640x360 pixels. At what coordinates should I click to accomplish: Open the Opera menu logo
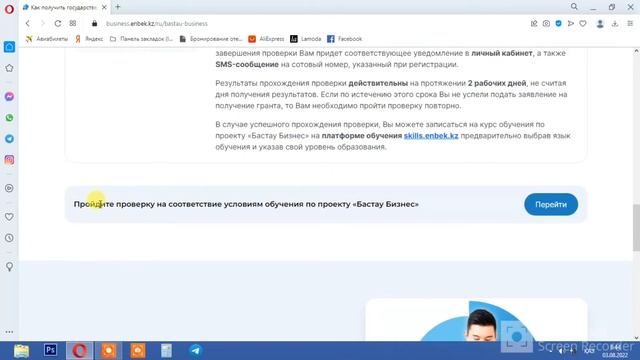click(x=9, y=9)
